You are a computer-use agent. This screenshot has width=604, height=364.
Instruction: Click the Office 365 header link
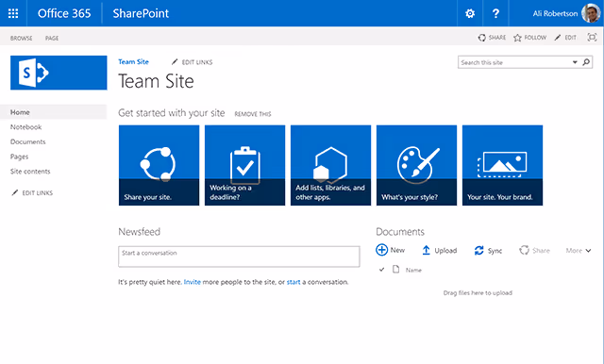pos(64,13)
